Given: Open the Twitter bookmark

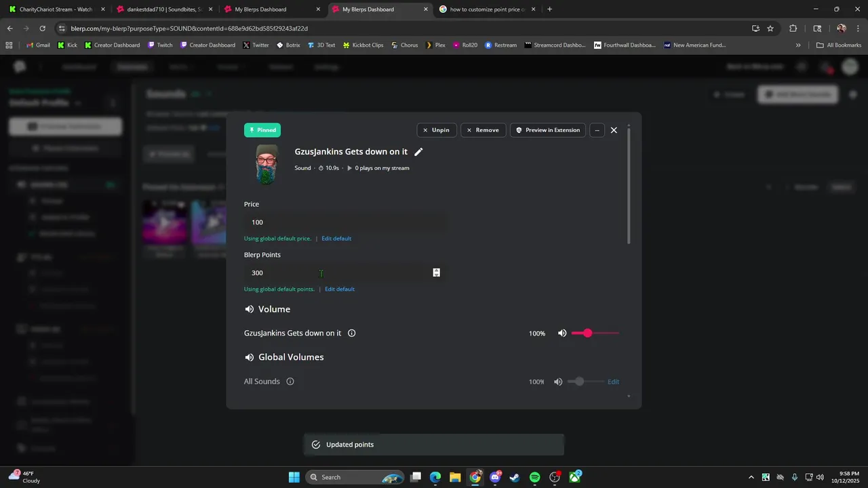Looking at the screenshot, I should pos(256,45).
